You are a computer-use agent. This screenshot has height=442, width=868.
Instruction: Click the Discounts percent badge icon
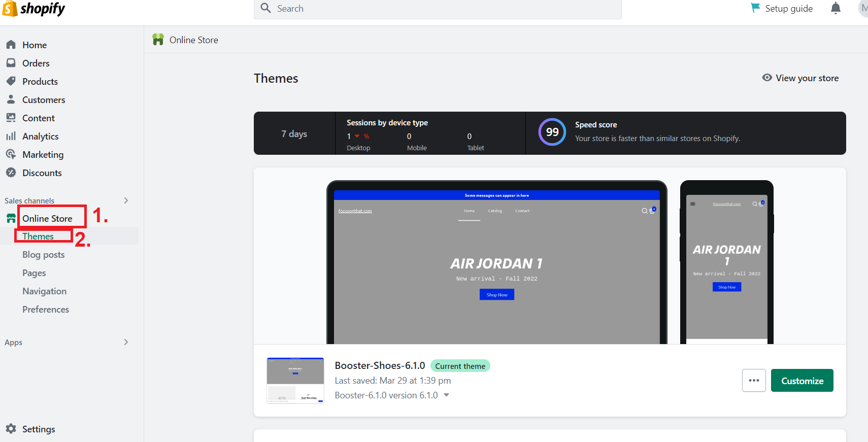point(11,173)
